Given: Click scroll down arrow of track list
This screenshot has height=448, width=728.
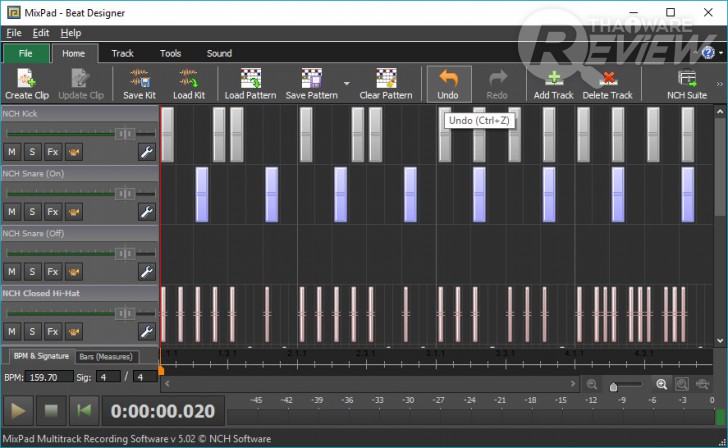Looking at the screenshot, I should click(720, 341).
